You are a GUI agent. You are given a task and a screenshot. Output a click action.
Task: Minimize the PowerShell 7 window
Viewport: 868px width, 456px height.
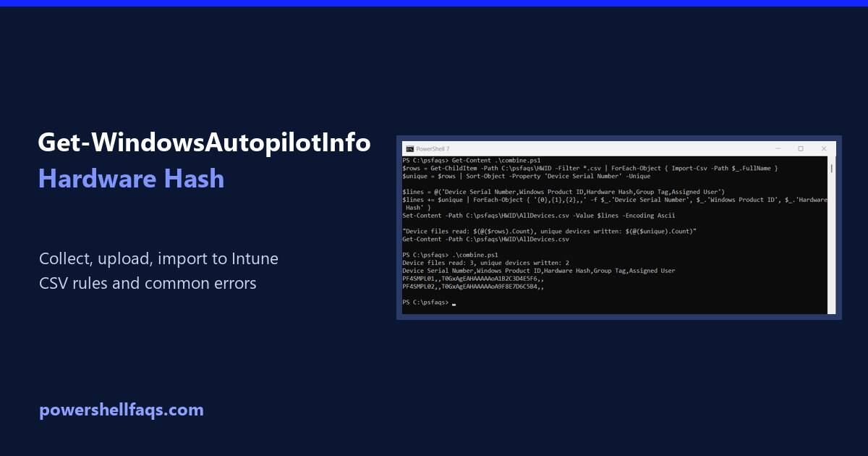click(x=778, y=148)
